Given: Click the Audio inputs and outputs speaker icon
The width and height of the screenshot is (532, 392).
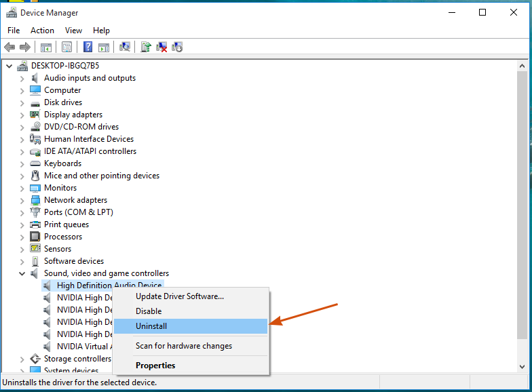Looking at the screenshot, I should click(x=35, y=78).
